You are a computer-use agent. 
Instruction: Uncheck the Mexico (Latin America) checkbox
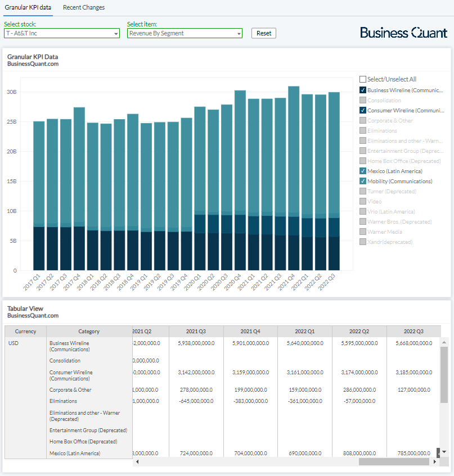(x=362, y=171)
